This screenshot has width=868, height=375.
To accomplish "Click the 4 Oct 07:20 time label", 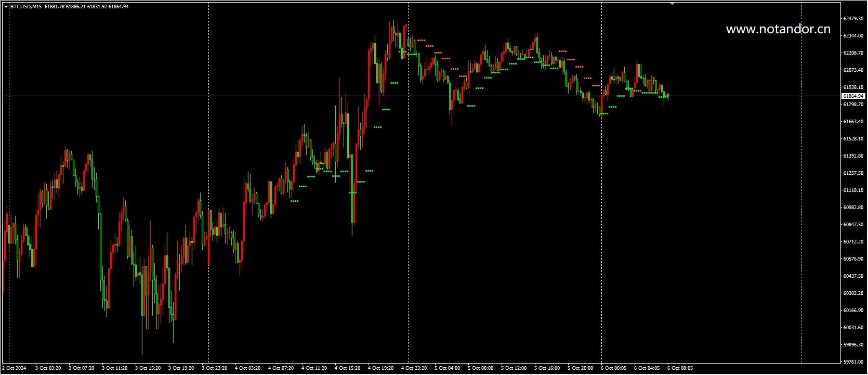I will [x=281, y=368].
